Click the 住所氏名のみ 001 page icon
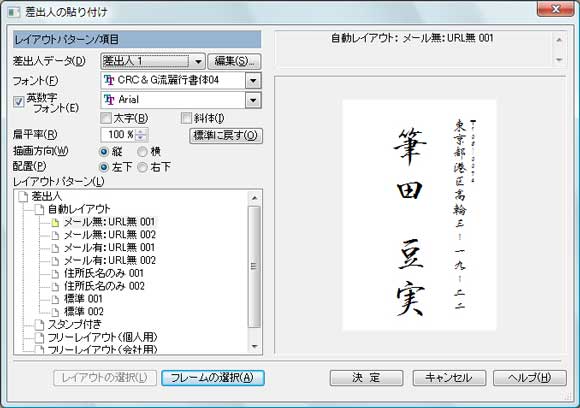This screenshot has width=580, height=408. tap(55, 274)
